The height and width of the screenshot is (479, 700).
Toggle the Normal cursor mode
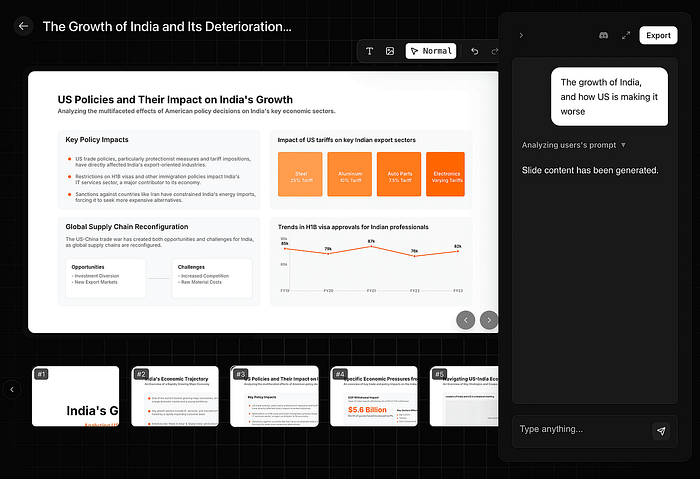(431, 51)
